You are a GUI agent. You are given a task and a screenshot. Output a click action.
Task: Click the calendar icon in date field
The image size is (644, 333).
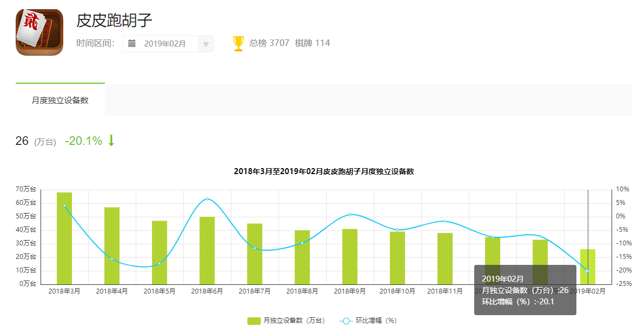[x=132, y=44]
